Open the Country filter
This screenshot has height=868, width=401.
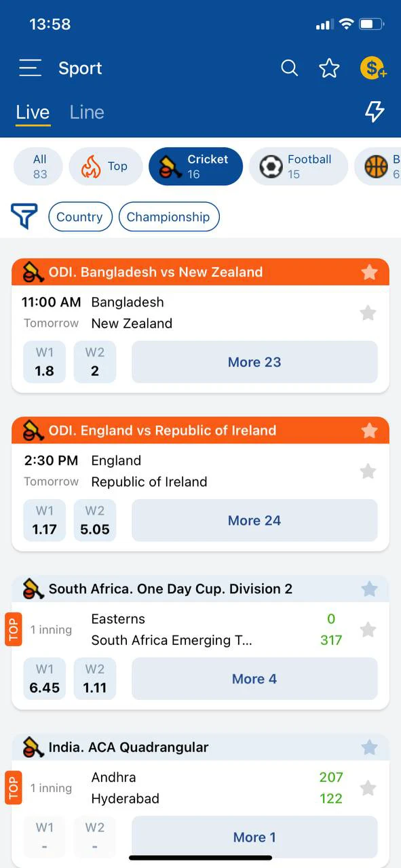80,217
